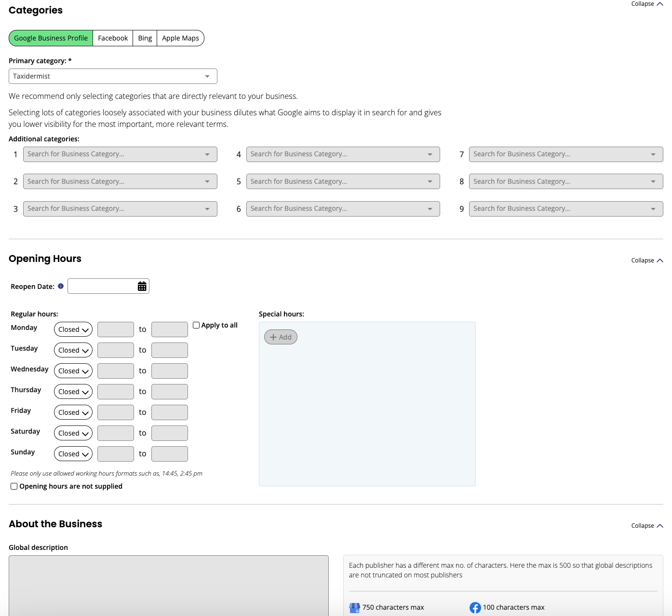
Task: Click the 'Special hours:' label
Action: (x=282, y=314)
